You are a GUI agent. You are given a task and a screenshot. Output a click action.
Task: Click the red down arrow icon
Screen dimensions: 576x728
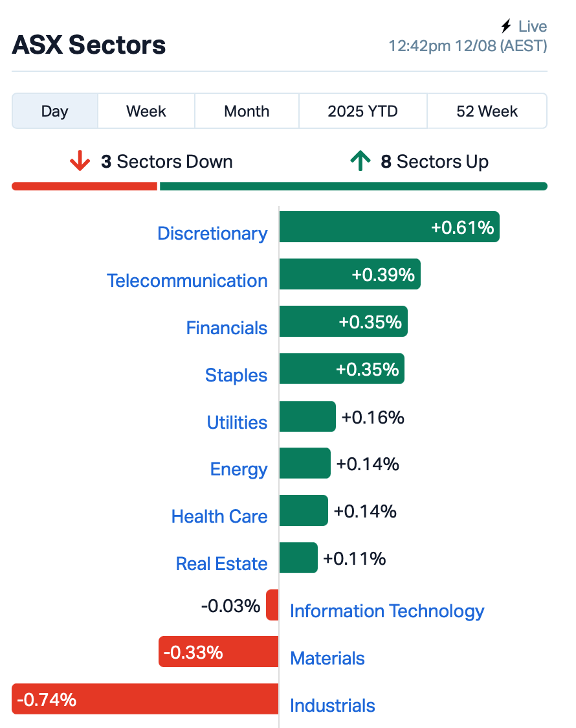80,161
